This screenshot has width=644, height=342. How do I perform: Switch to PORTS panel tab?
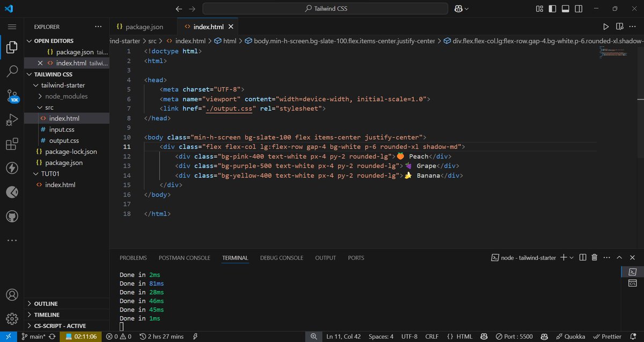[x=356, y=258]
